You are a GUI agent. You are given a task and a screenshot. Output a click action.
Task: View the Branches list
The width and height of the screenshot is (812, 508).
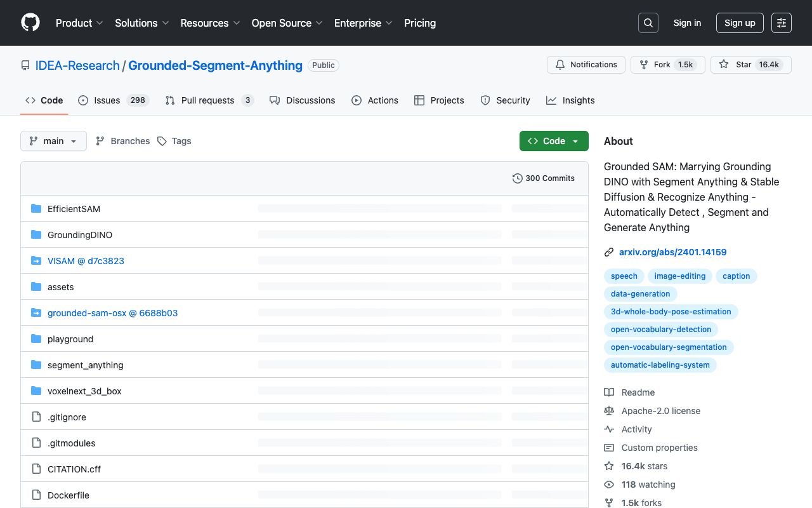(x=122, y=141)
